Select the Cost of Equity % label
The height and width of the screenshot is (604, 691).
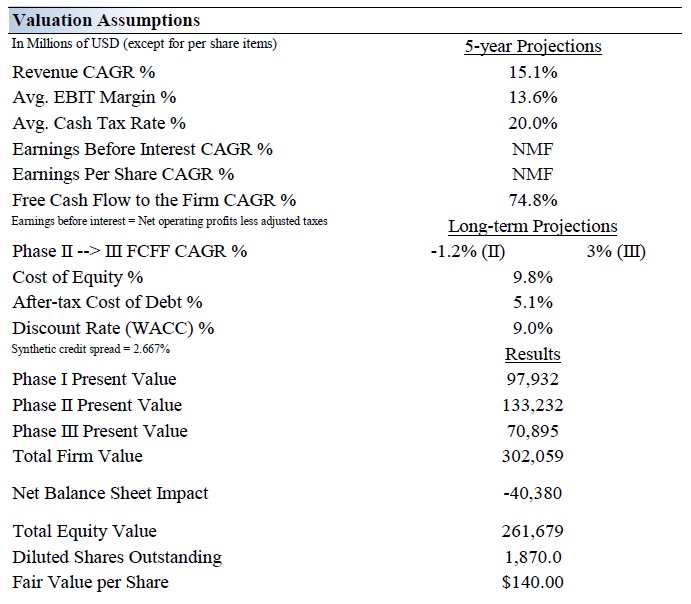click(x=77, y=277)
